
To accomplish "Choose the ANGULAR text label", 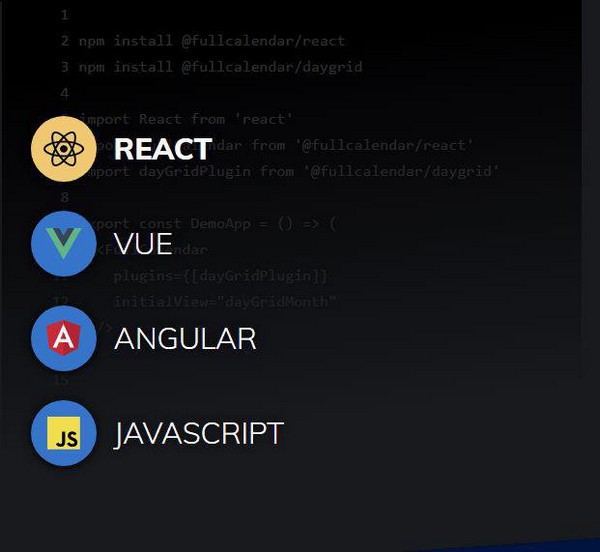I will click(x=185, y=339).
